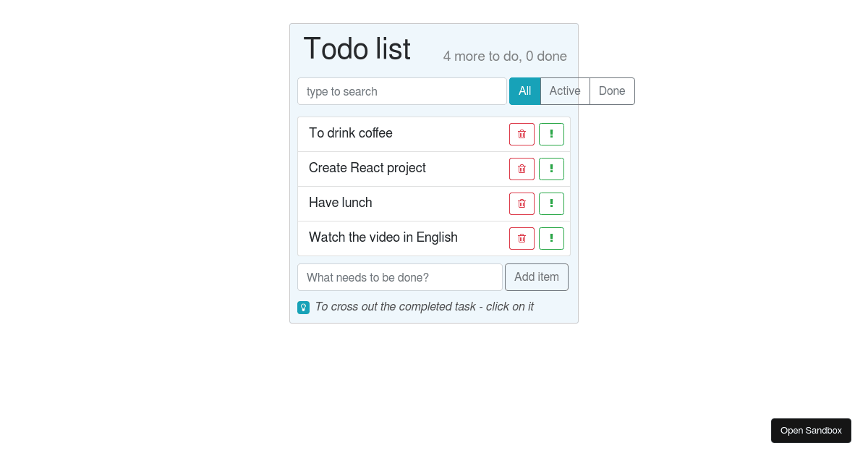Click the 'What needs to be done?' input
This screenshot has height=456, width=868.
[399, 277]
